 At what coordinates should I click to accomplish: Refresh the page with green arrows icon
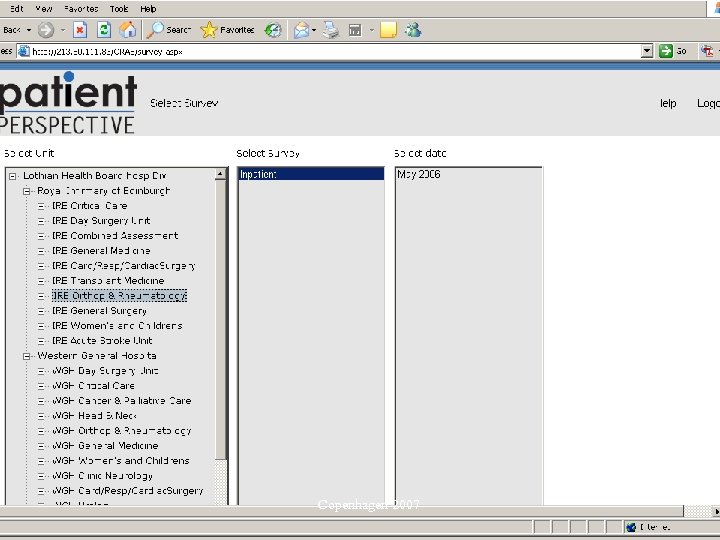point(104,30)
